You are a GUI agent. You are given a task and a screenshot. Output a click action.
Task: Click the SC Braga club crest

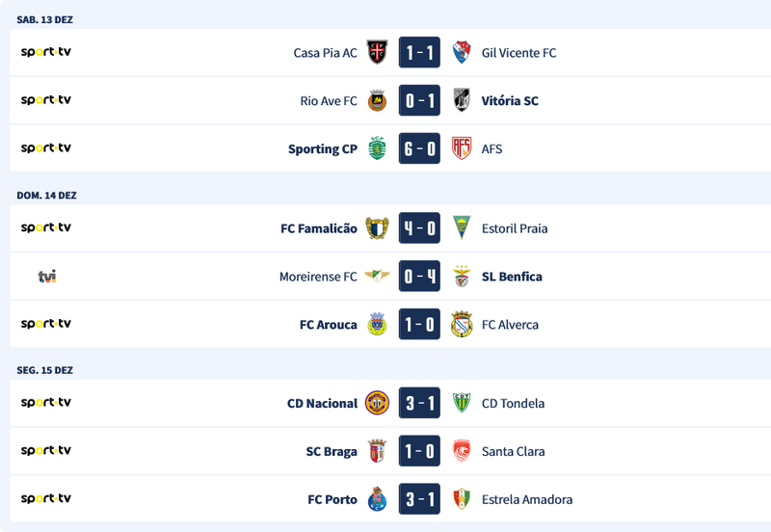pyautogui.click(x=377, y=451)
